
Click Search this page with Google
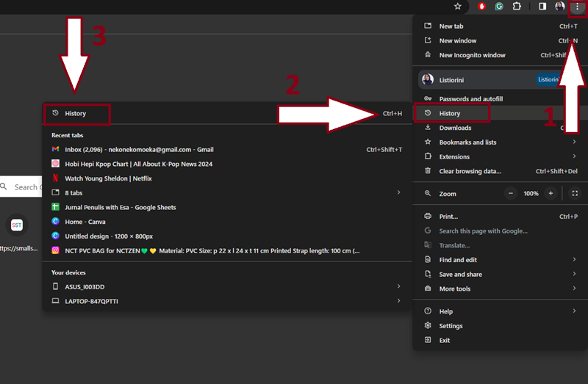pos(501,231)
